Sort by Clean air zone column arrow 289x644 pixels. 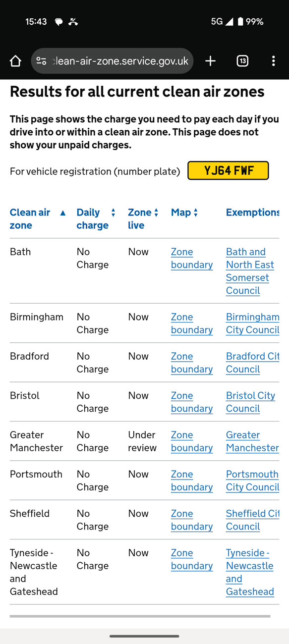pos(62,213)
